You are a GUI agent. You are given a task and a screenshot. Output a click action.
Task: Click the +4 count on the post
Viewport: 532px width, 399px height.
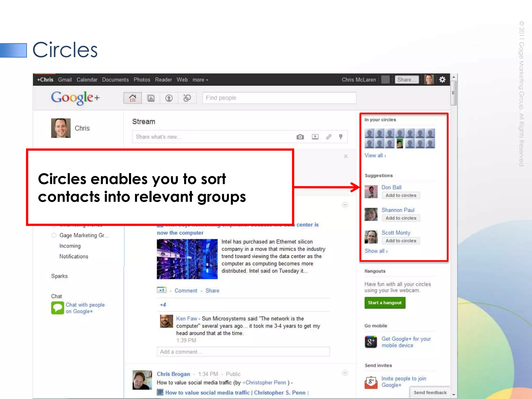click(x=163, y=305)
